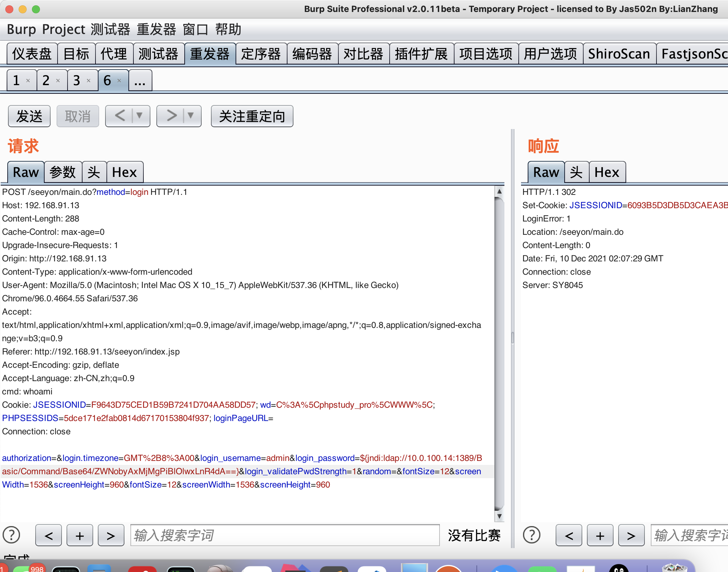Click the 'Host: 192.168.91.13' request line
728x572 pixels.
tap(41, 205)
